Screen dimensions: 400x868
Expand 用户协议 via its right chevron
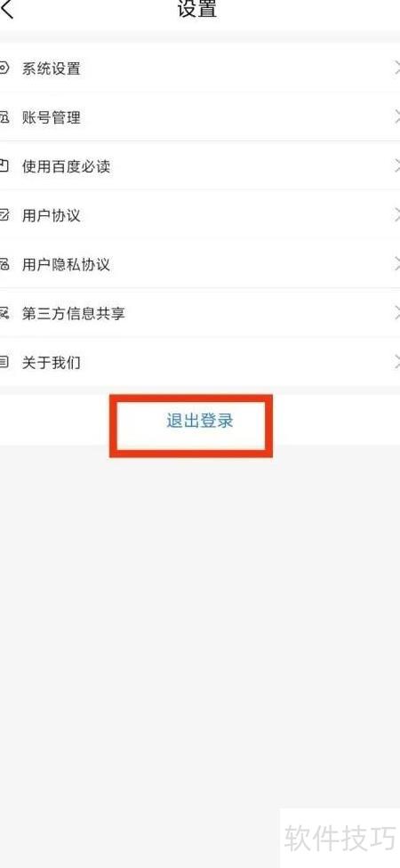pos(396,215)
